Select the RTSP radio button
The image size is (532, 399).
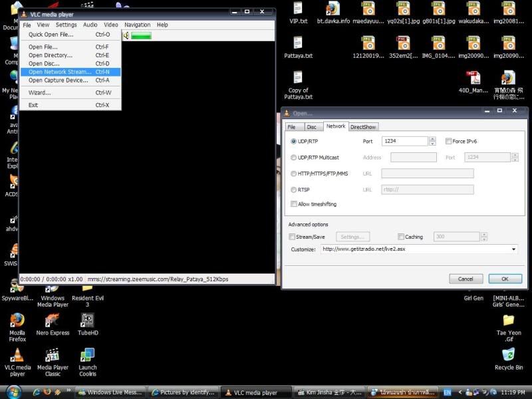293,190
